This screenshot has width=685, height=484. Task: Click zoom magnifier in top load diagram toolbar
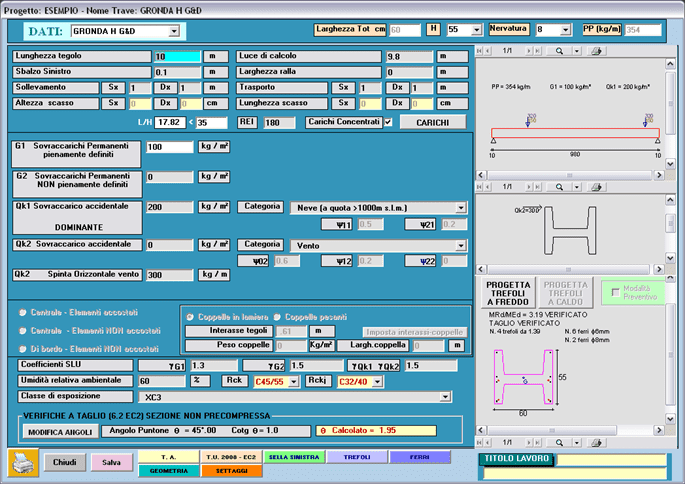click(559, 51)
